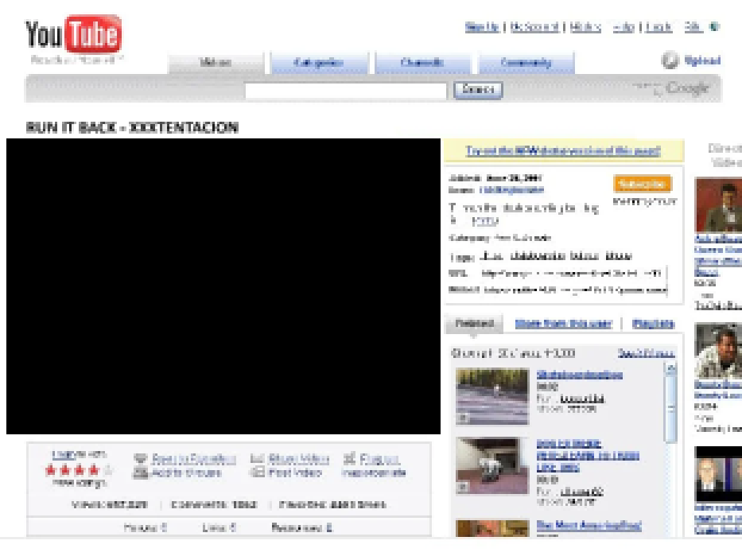Open middle director video thumbnail, the bearded man
This screenshot has height=560, width=742.
pyautogui.click(x=718, y=350)
